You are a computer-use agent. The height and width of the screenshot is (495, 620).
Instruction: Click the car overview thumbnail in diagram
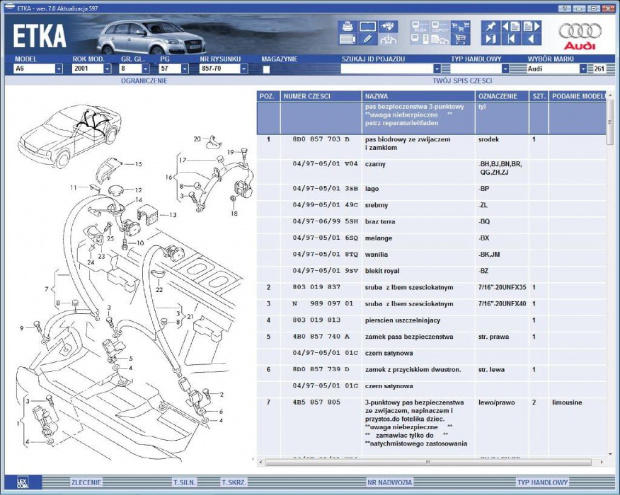point(70,135)
